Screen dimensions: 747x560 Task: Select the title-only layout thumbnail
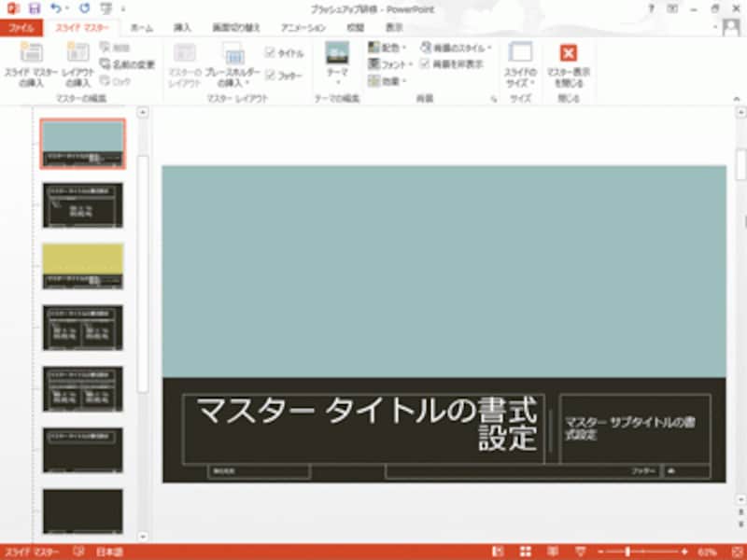pyautogui.click(x=83, y=450)
